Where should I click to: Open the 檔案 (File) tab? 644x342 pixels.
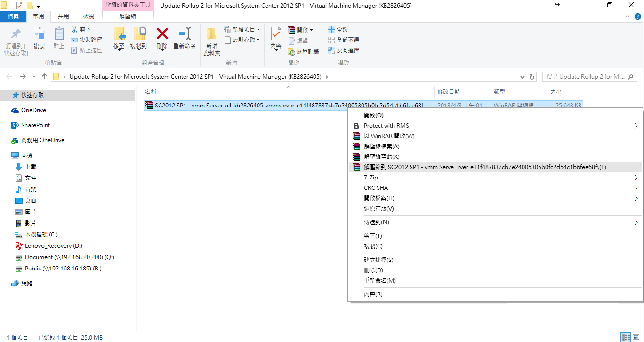[x=13, y=16]
